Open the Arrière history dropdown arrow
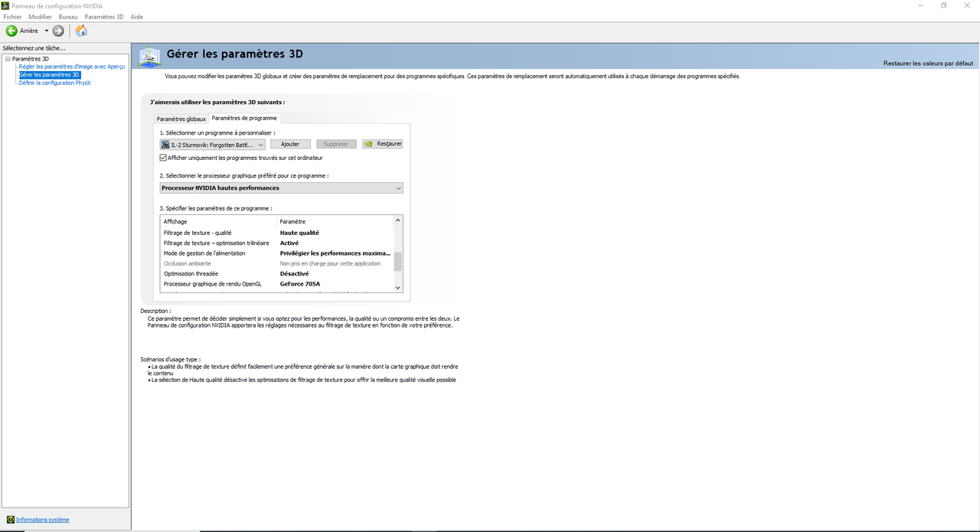980x532 pixels. click(x=46, y=31)
